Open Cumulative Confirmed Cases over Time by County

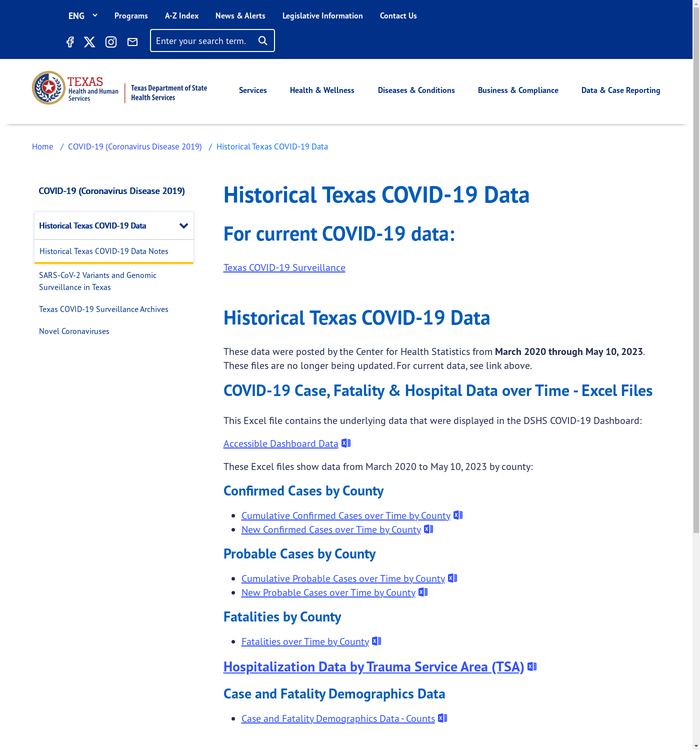345,515
